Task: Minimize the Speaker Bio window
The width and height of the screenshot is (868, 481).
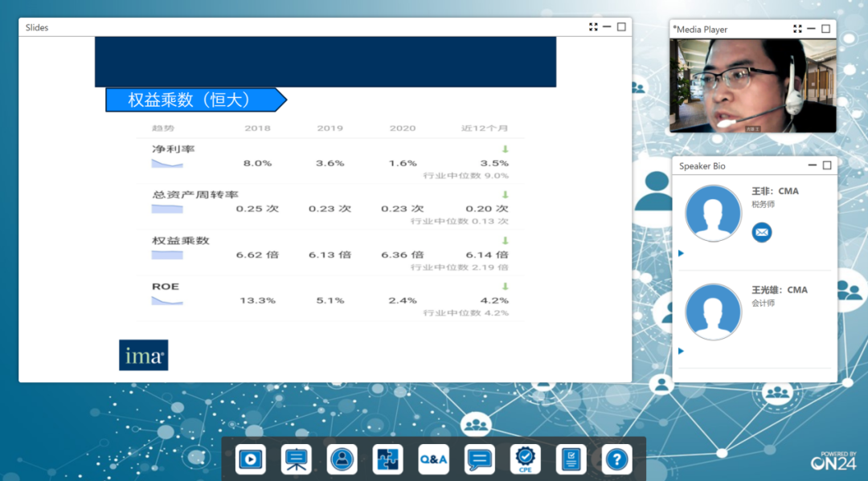Action: [x=813, y=165]
